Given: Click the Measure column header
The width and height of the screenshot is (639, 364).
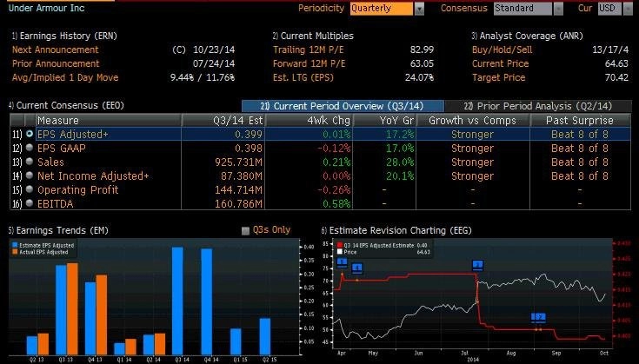Looking at the screenshot, I should coord(109,121).
